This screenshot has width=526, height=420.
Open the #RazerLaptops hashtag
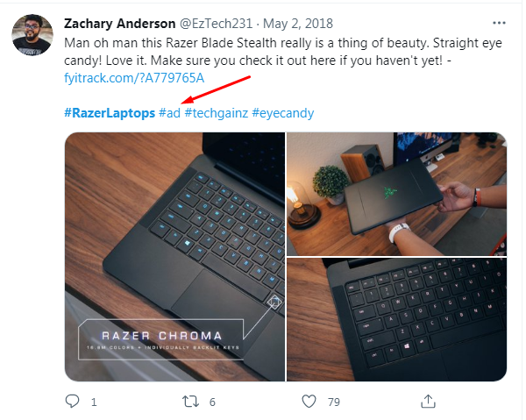coord(110,113)
